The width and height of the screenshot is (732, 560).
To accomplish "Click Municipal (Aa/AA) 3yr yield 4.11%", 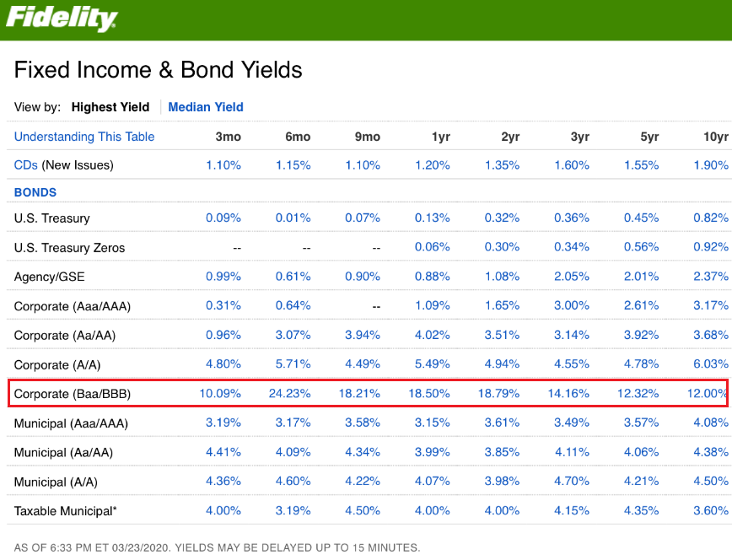I will (572, 453).
